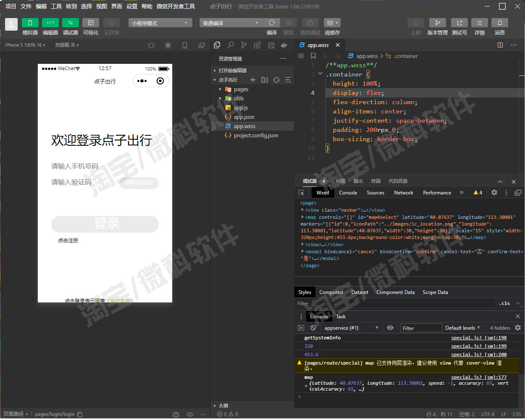Open the Details icon
The height and width of the screenshot is (420, 525).
pos(480,23)
